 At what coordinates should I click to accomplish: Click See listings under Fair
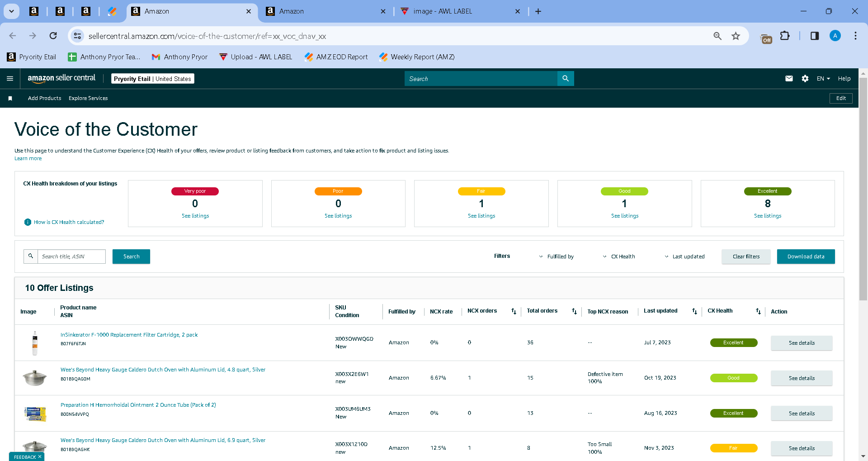click(x=481, y=216)
